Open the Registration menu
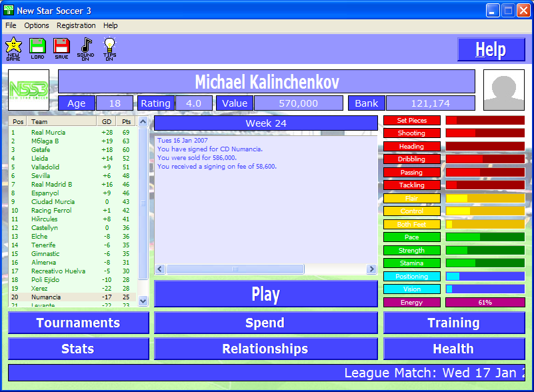The image size is (534, 392). (x=76, y=25)
